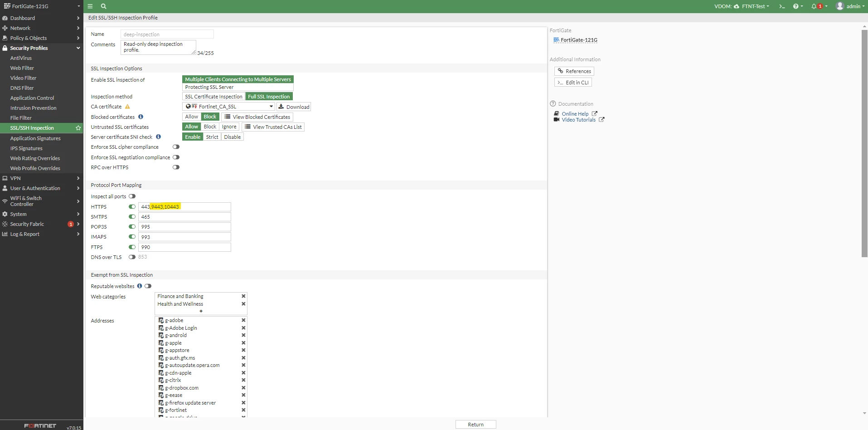Expand the Network sidebar section
The height and width of the screenshot is (430, 868).
click(x=42, y=28)
